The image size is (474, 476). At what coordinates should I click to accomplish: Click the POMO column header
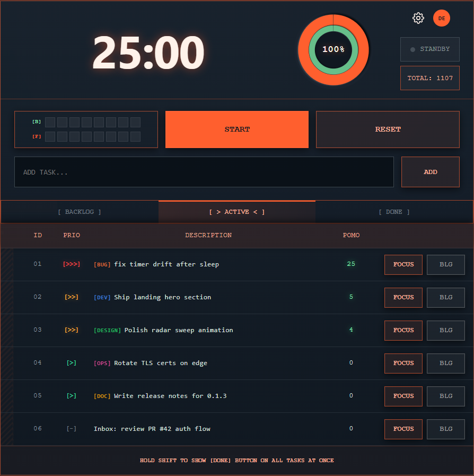click(x=351, y=235)
